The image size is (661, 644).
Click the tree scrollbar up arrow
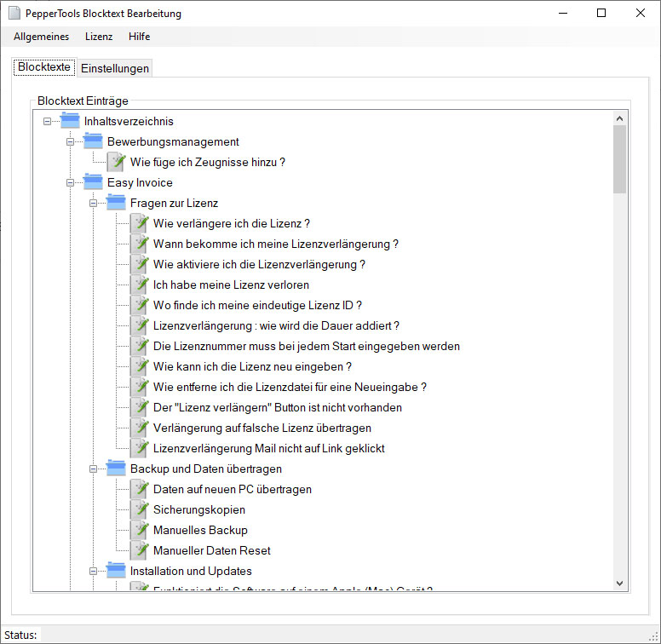(620, 118)
